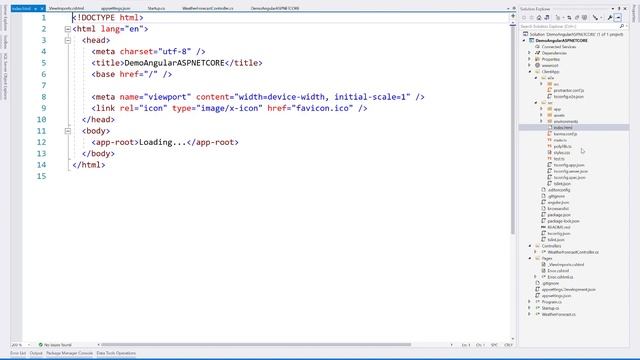The image size is (640, 360).
Task: Select package.json file
Action: tap(559, 215)
